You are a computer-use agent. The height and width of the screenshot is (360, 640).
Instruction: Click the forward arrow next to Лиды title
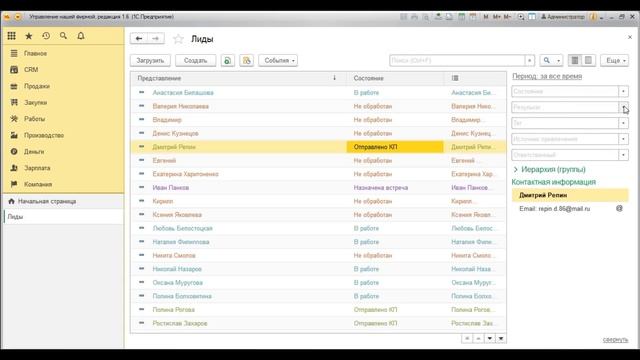(156, 38)
